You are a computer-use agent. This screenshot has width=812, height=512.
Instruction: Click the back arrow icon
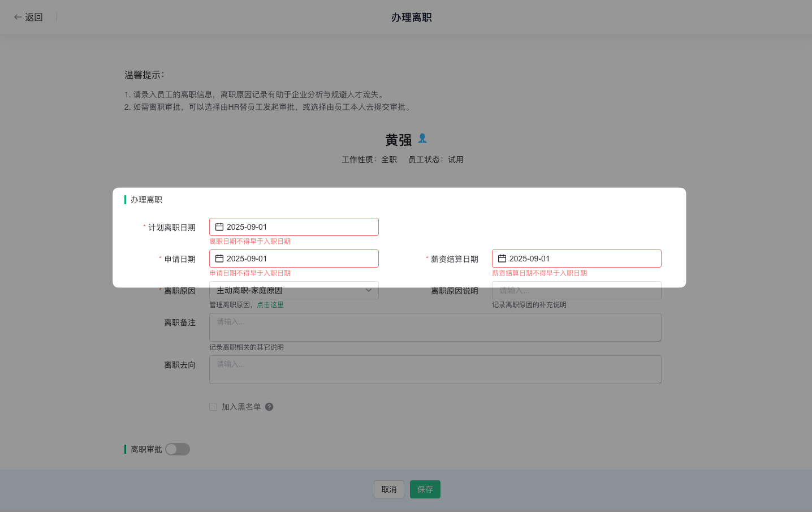[18, 17]
